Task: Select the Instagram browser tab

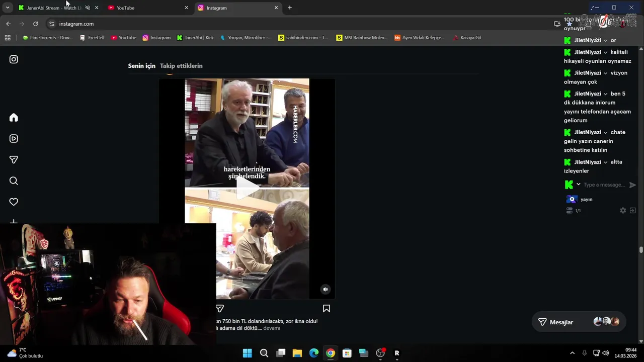Action: (x=238, y=8)
